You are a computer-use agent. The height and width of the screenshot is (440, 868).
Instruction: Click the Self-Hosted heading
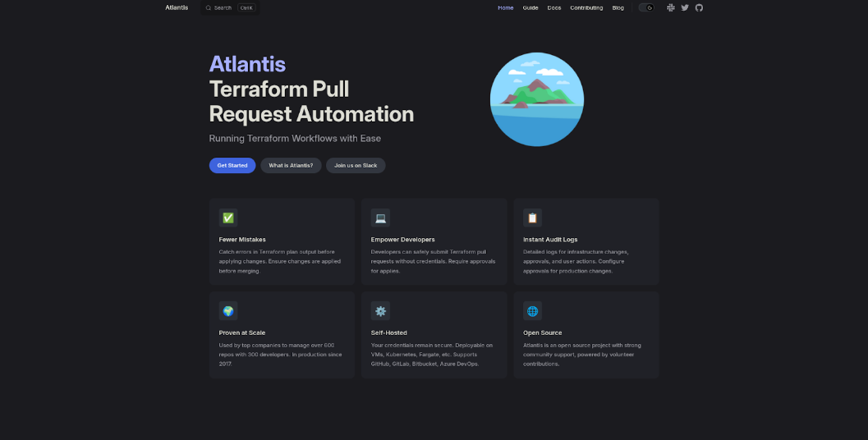click(389, 332)
